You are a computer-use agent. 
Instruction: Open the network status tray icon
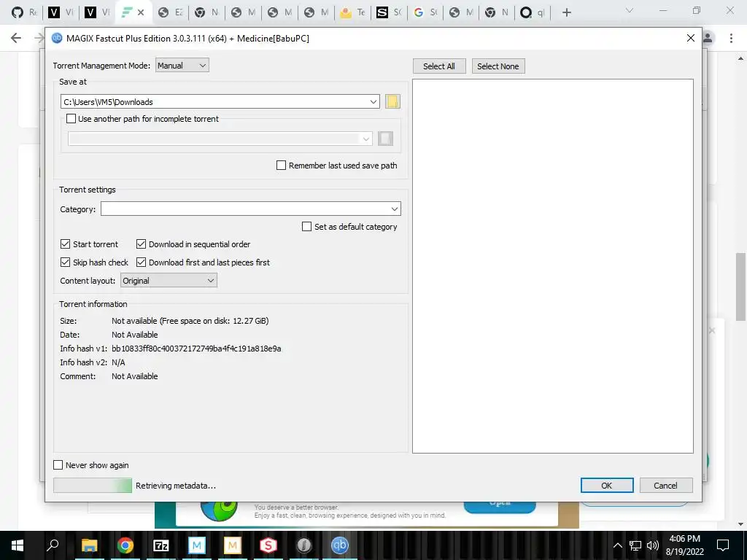click(x=635, y=545)
